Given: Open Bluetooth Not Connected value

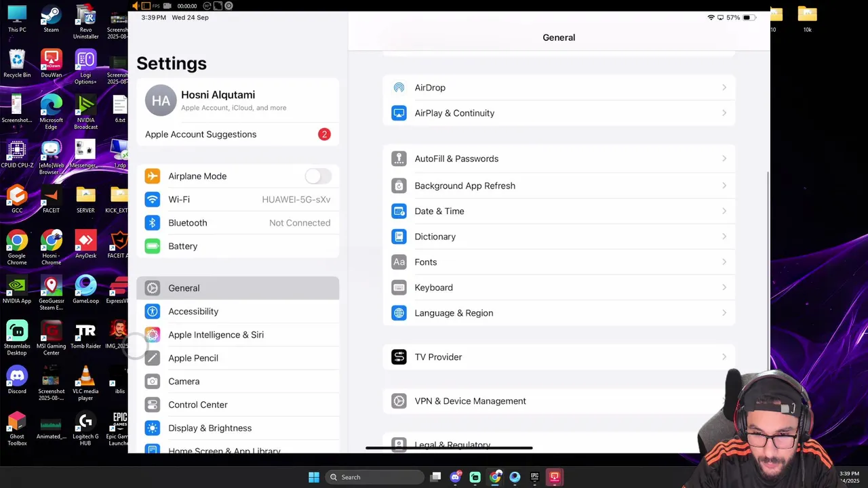Looking at the screenshot, I should (x=300, y=223).
